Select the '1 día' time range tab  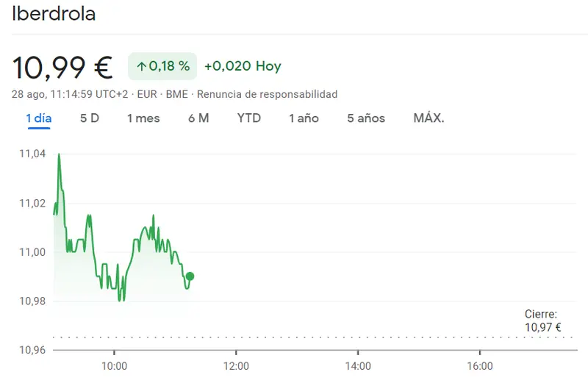[39, 118]
